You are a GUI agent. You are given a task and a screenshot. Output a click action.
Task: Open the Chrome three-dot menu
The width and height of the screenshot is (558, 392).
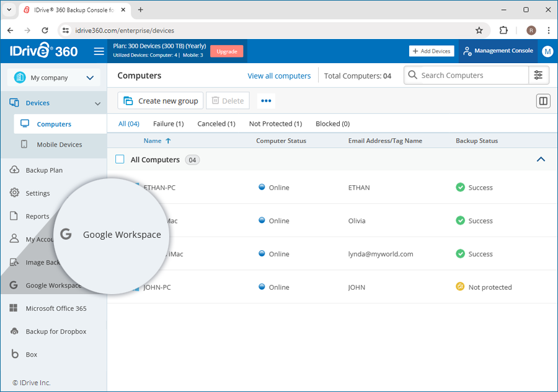point(549,30)
